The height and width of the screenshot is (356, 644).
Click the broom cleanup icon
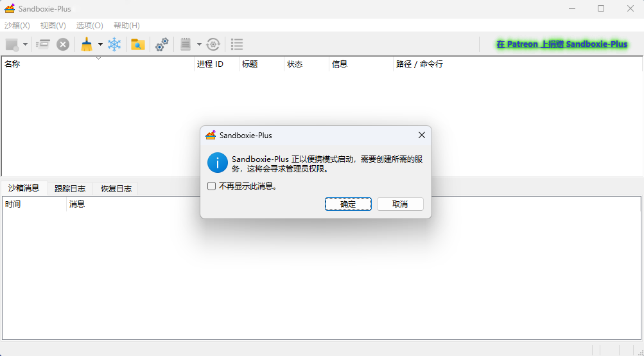click(x=87, y=44)
